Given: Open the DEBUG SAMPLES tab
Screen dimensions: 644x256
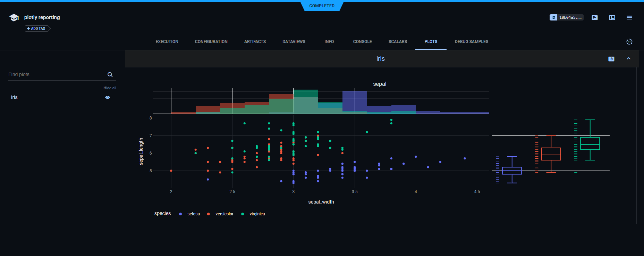Looking at the screenshot, I should (x=471, y=42).
